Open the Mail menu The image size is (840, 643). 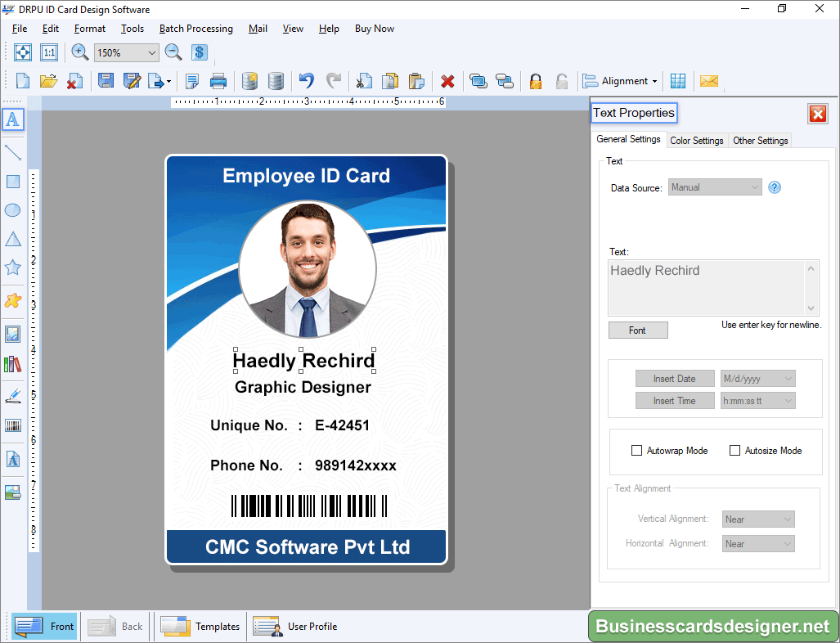tap(258, 29)
